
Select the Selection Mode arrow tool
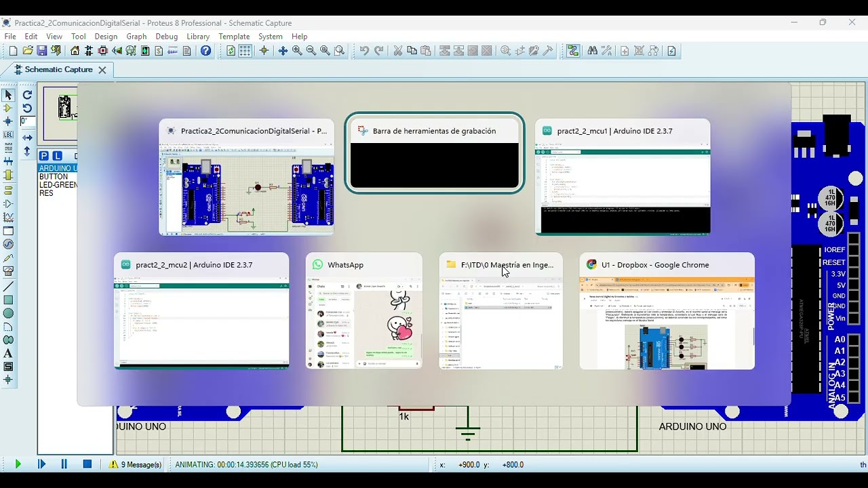tap(8, 95)
